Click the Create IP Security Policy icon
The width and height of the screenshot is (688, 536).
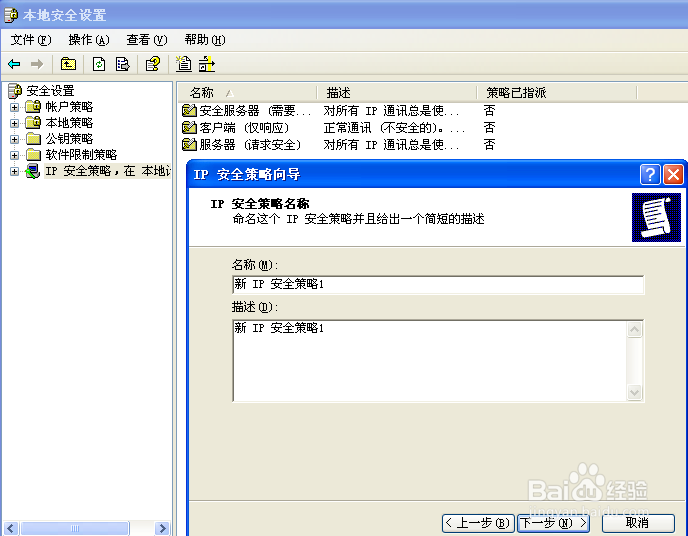pyautogui.click(x=184, y=64)
